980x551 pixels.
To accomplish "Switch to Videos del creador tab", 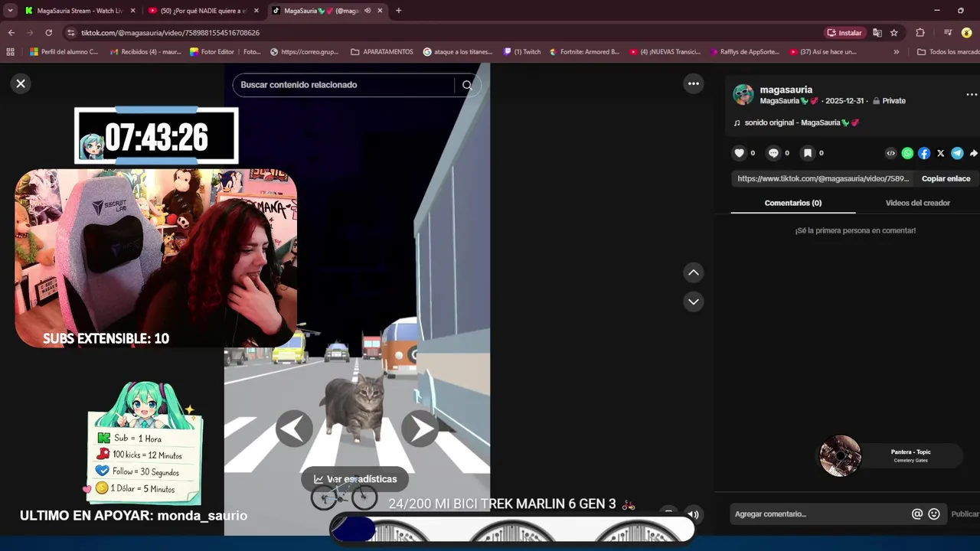I will click(917, 203).
